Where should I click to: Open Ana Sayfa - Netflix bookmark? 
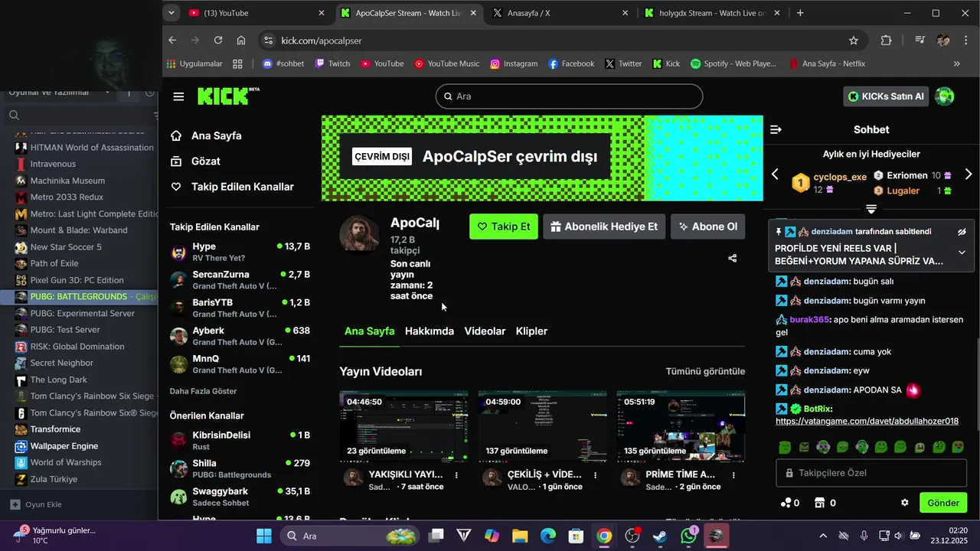coord(827,64)
